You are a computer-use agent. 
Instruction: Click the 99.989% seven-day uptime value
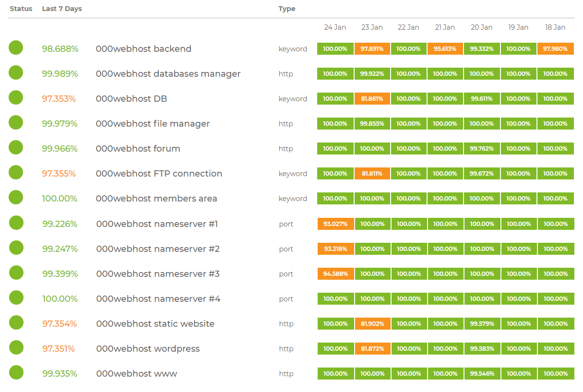pos(60,74)
